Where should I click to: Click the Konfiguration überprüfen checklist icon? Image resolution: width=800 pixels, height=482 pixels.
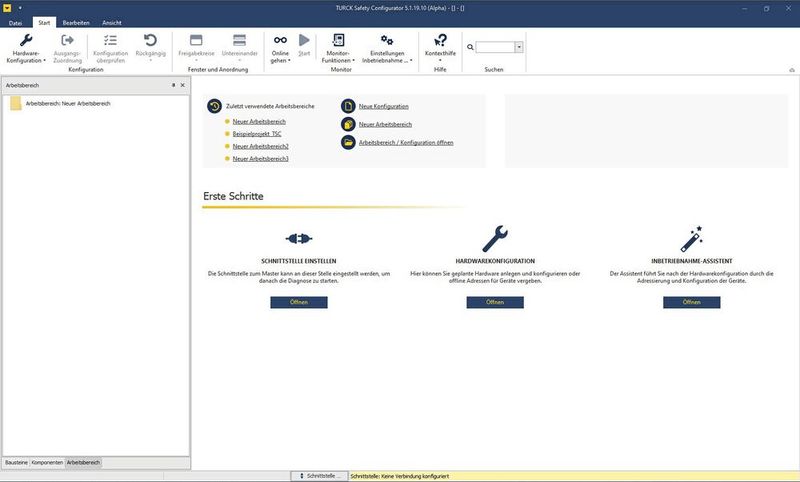click(x=110, y=40)
